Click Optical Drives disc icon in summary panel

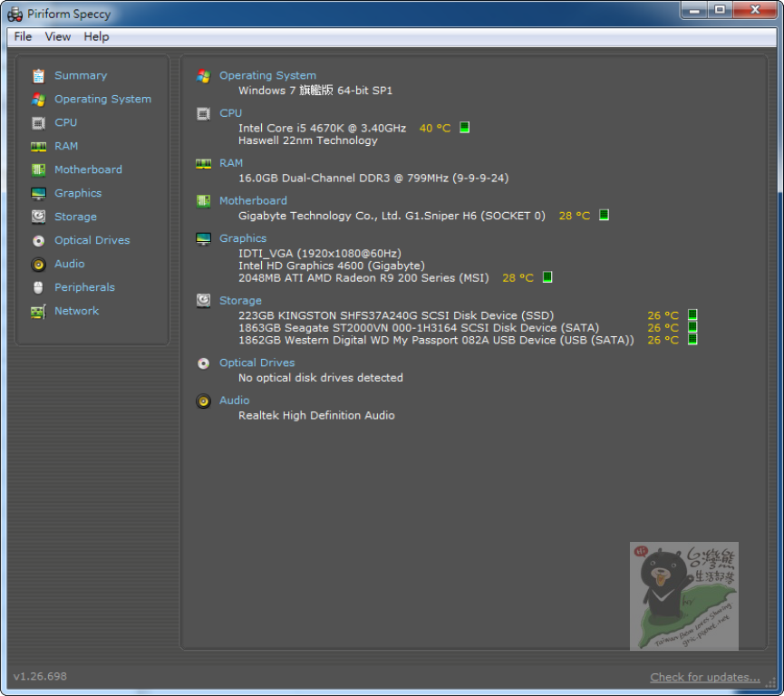(204, 363)
